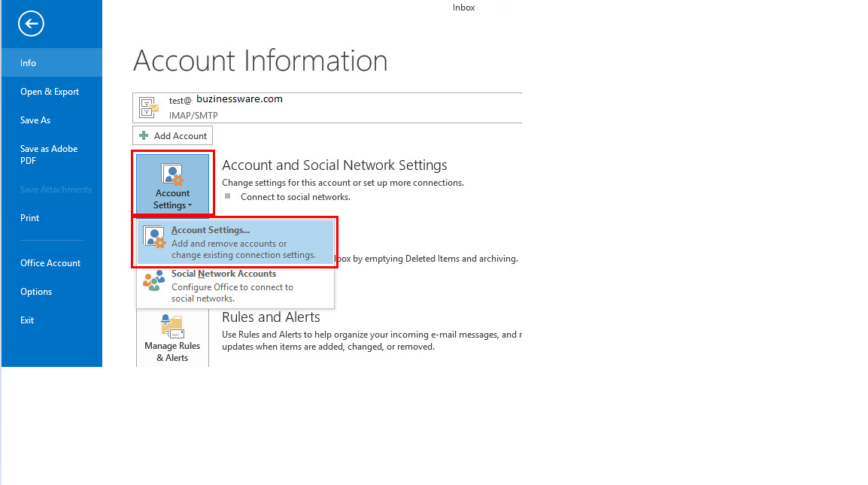Viewport: 868px width, 485px height.
Task: Choose Account Settings from the open menu
Action: [211, 229]
